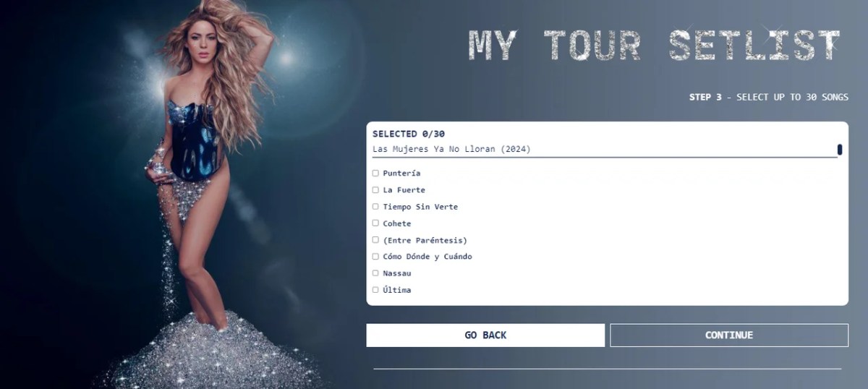Tick the Nassau song checkbox
The width and height of the screenshot is (868, 389).
pyautogui.click(x=375, y=273)
